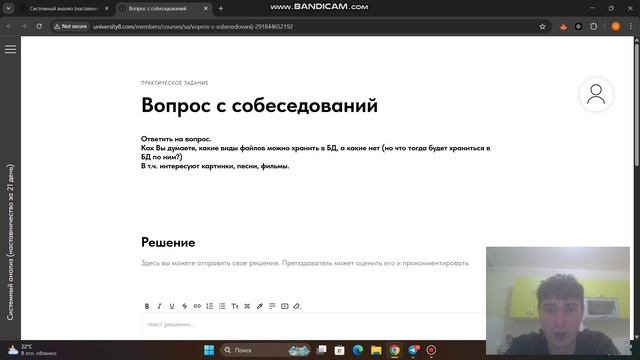Click the dark round extension icon

coord(578,27)
